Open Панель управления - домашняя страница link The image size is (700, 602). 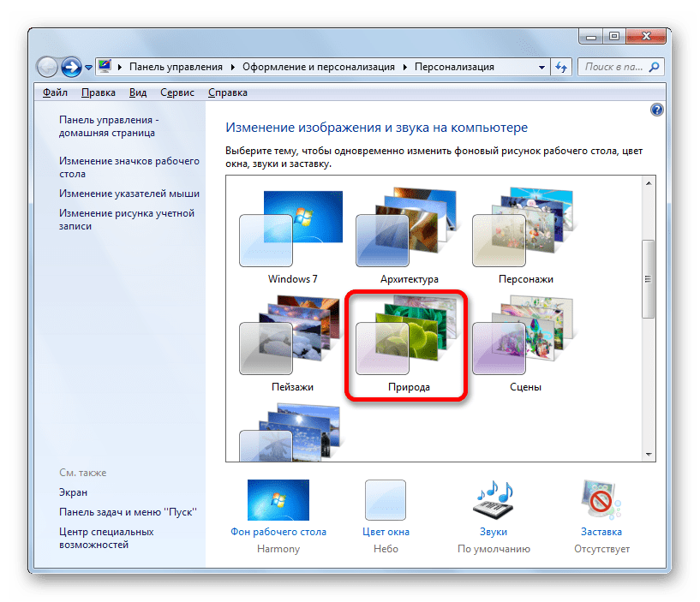coord(109,126)
